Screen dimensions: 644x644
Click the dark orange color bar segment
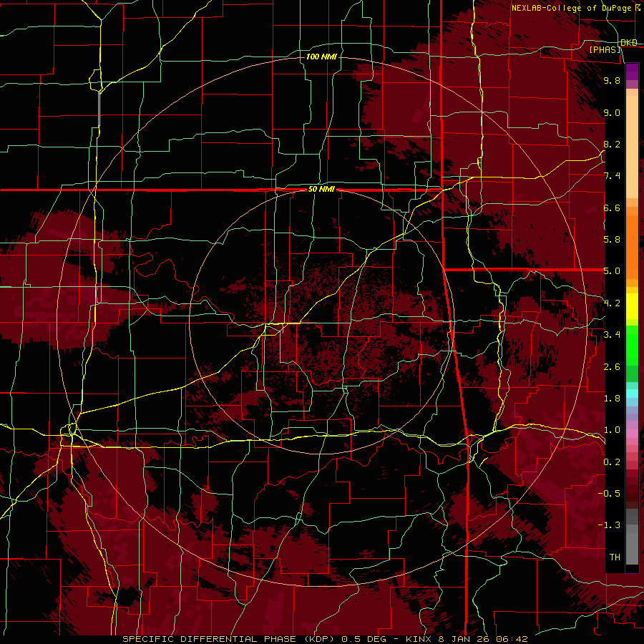[632, 247]
